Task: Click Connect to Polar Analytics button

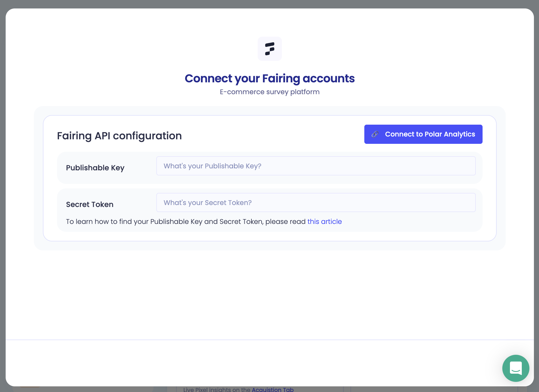Action: (423, 134)
